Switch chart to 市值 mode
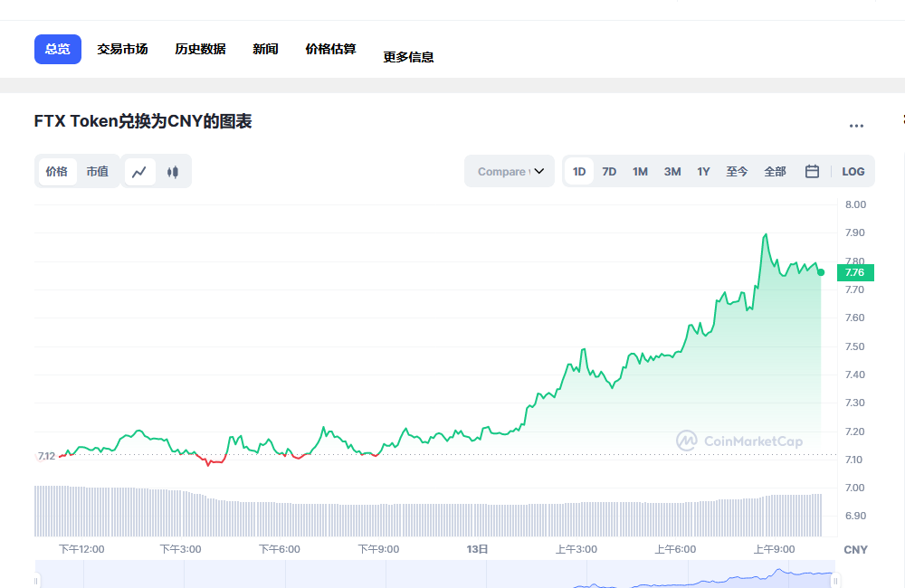The width and height of the screenshot is (905, 588). [x=99, y=171]
